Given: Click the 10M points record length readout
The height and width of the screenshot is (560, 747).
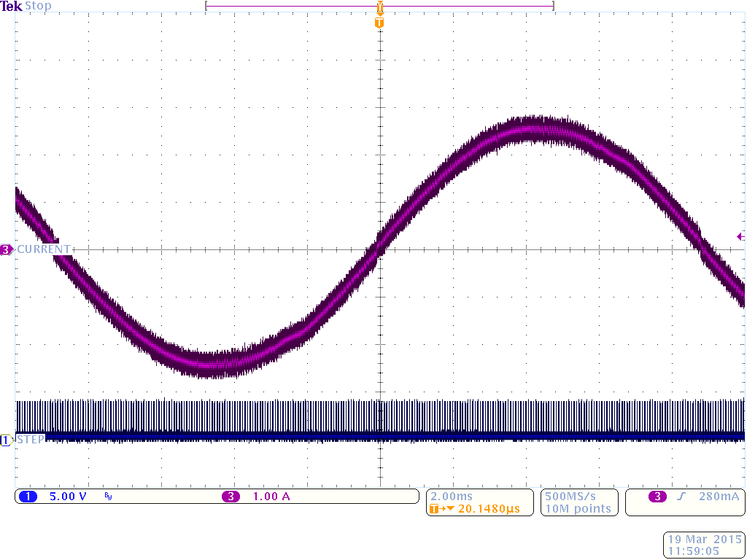Looking at the screenshot, I should click(578, 509).
